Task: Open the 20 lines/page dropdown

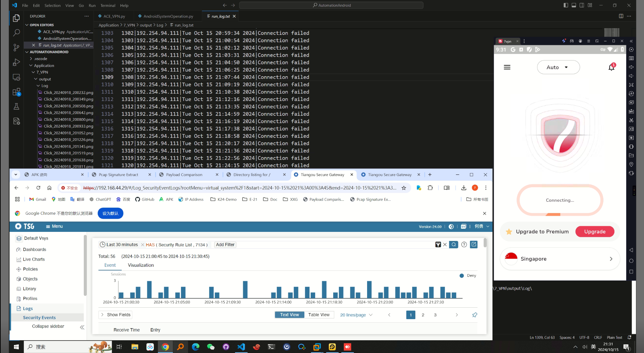Action: click(x=356, y=315)
